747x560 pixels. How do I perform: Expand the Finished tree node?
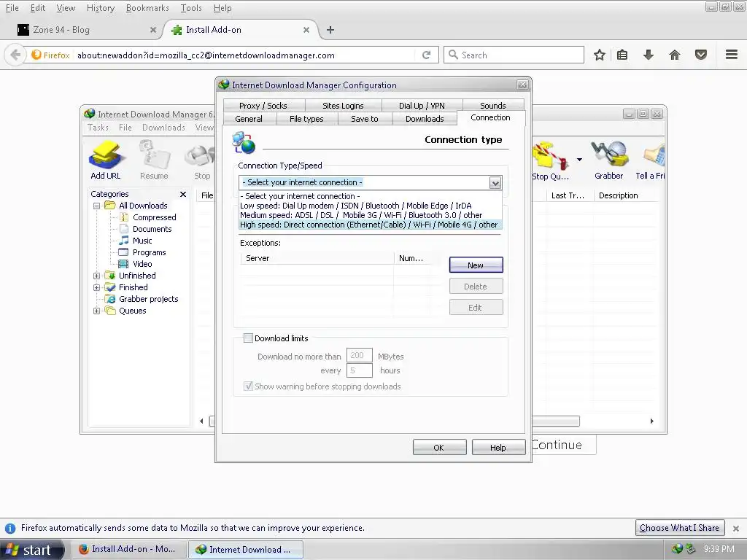(97, 287)
